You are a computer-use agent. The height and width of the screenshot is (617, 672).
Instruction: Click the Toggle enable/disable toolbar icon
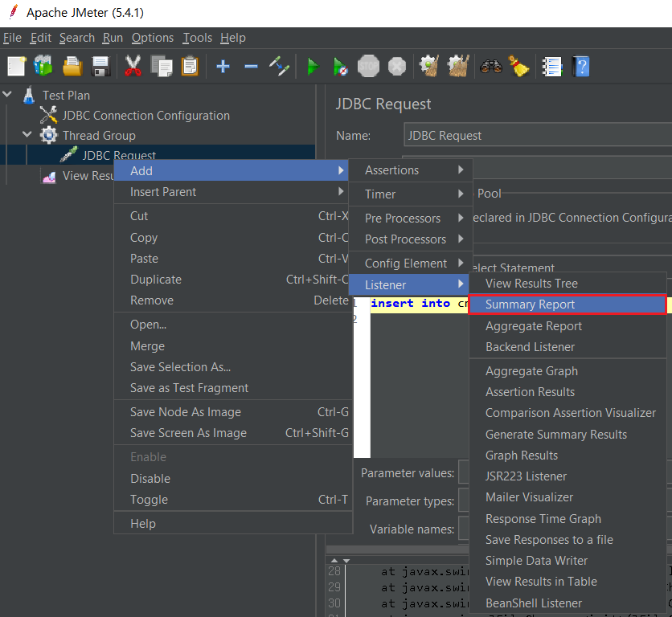tap(279, 67)
